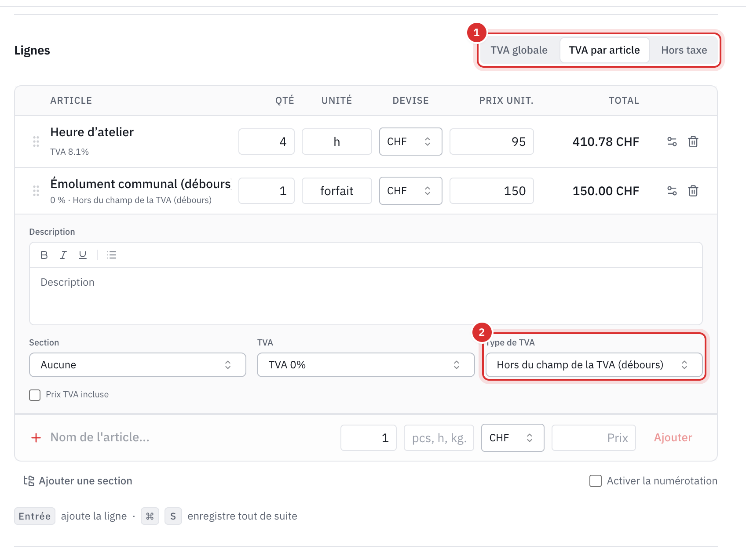Click unit price field showing 150
The width and height of the screenshot is (746, 560).
coord(492,191)
